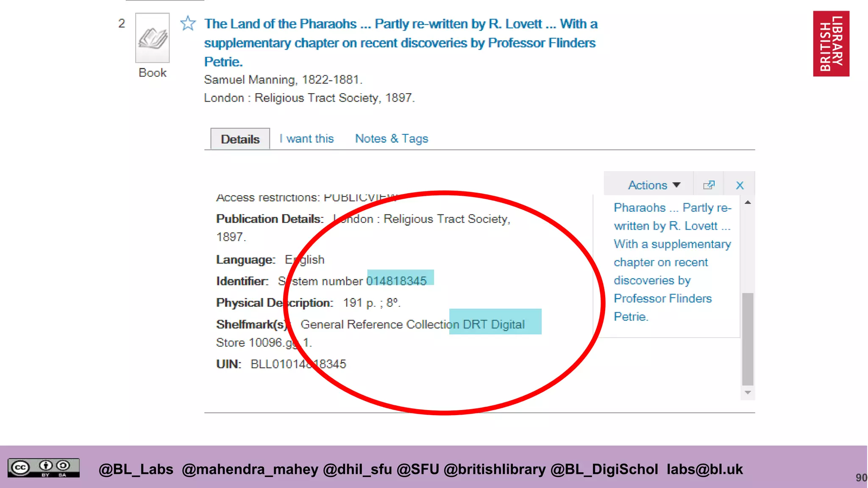Click London : Religious Tract Society, 1897 under author
868x488 pixels.
coord(309,98)
